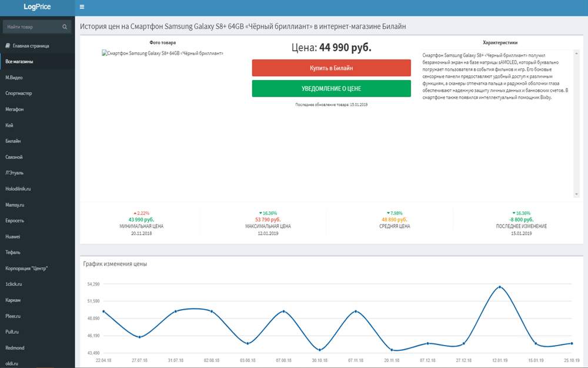This screenshot has width=588, height=368.
Task: Type in the Найти товар search field
Action: pos(32,27)
